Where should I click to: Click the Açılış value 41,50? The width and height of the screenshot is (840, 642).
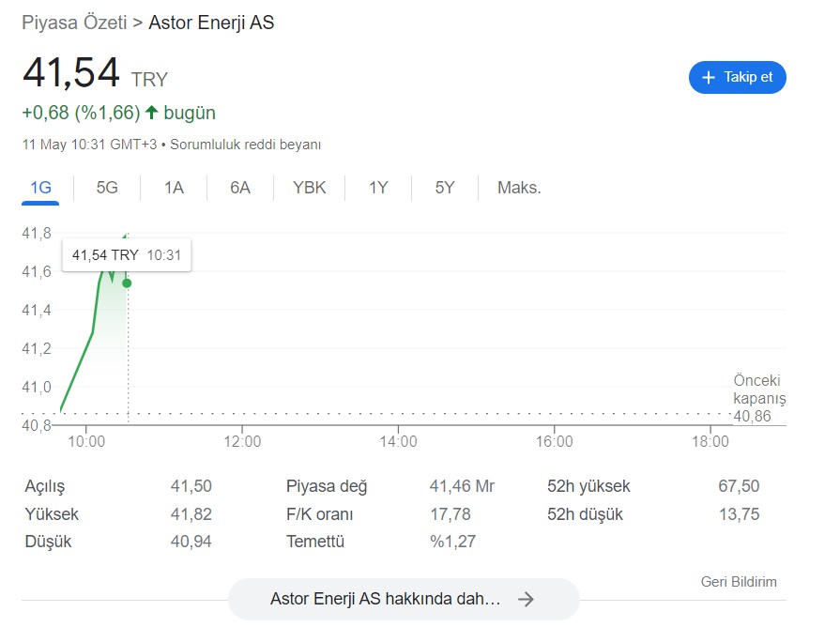click(x=191, y=486)
